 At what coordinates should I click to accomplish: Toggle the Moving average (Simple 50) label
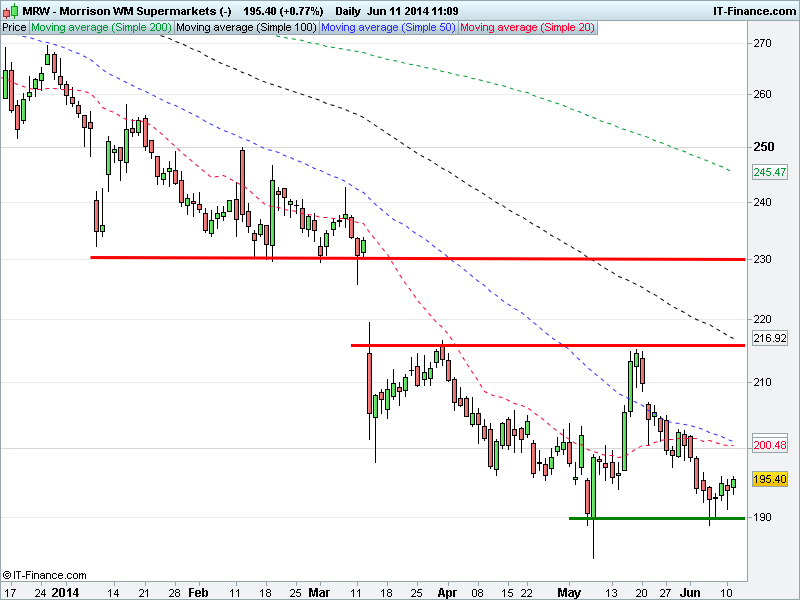click(x=388, y=28)
